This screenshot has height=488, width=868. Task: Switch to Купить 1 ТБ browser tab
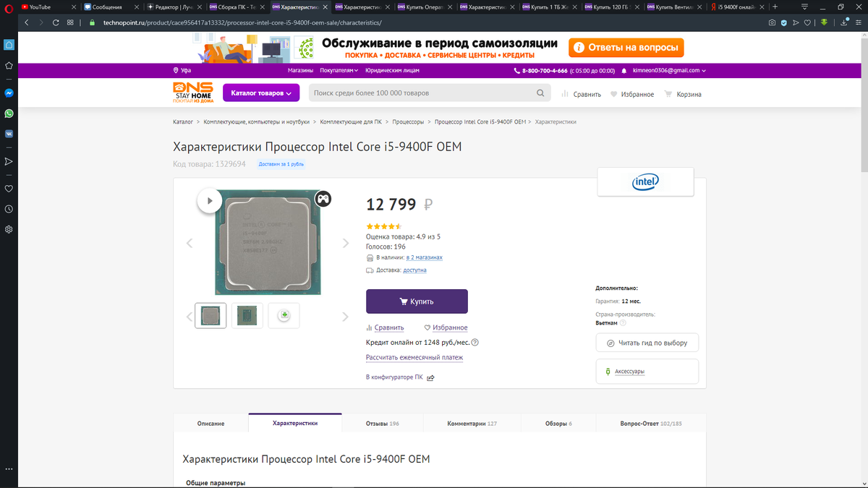click(550, 7)
